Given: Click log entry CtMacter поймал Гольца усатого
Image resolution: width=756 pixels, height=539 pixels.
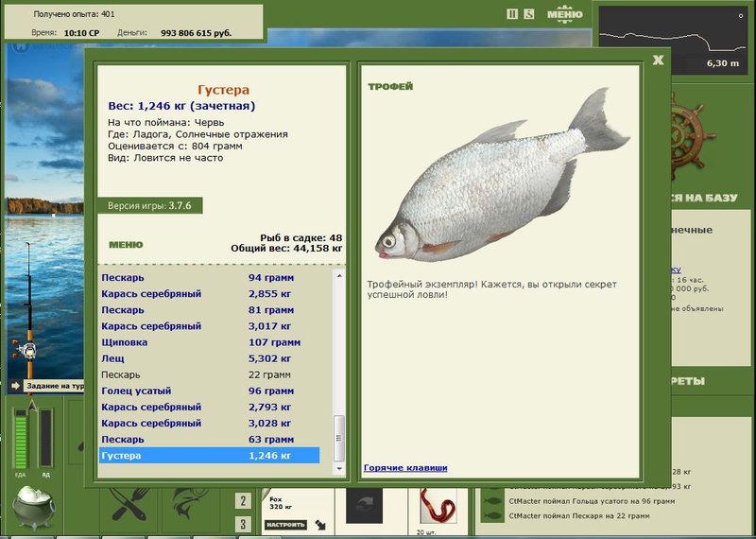Looking at the screenshot, I should 593,501.
